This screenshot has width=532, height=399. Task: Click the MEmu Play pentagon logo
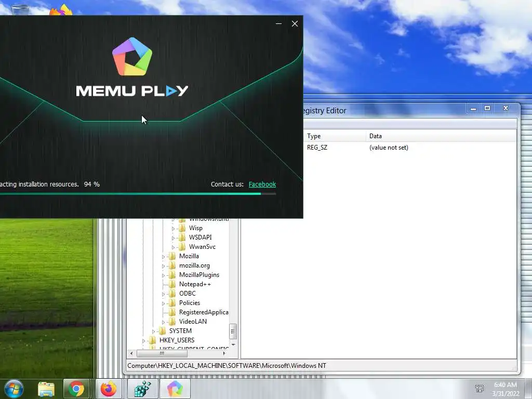coord(132,57)
